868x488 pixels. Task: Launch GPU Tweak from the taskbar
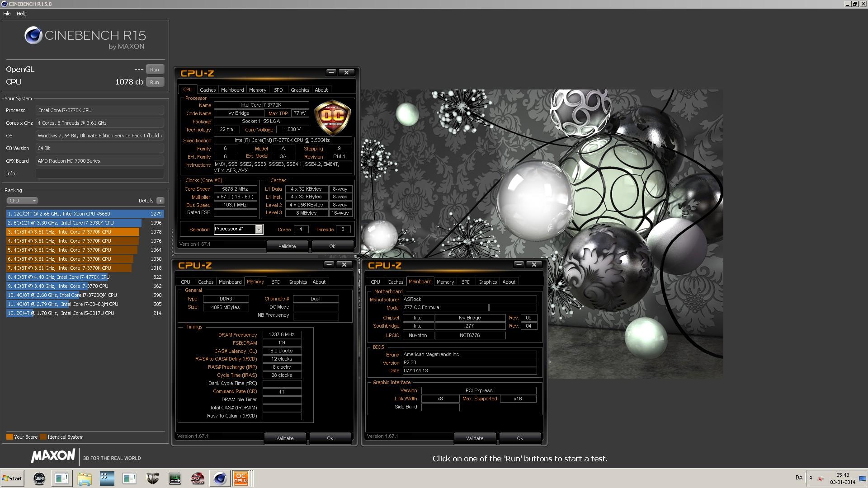click(198, 478)
